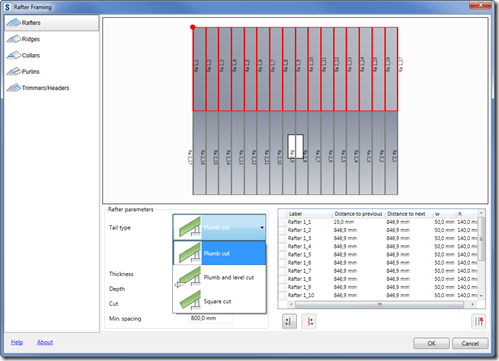Click the Label column header
499x361 pixels.
[310, 214]
